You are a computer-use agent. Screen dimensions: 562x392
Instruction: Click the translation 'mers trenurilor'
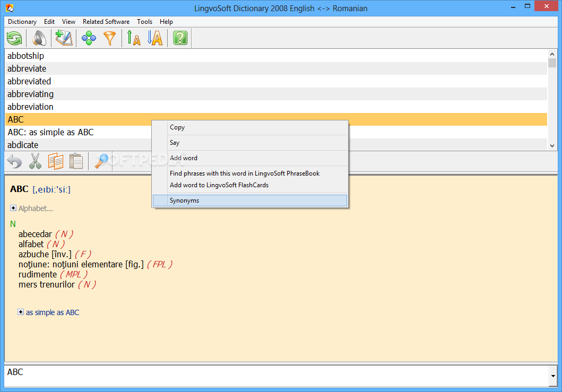[47, 284]
